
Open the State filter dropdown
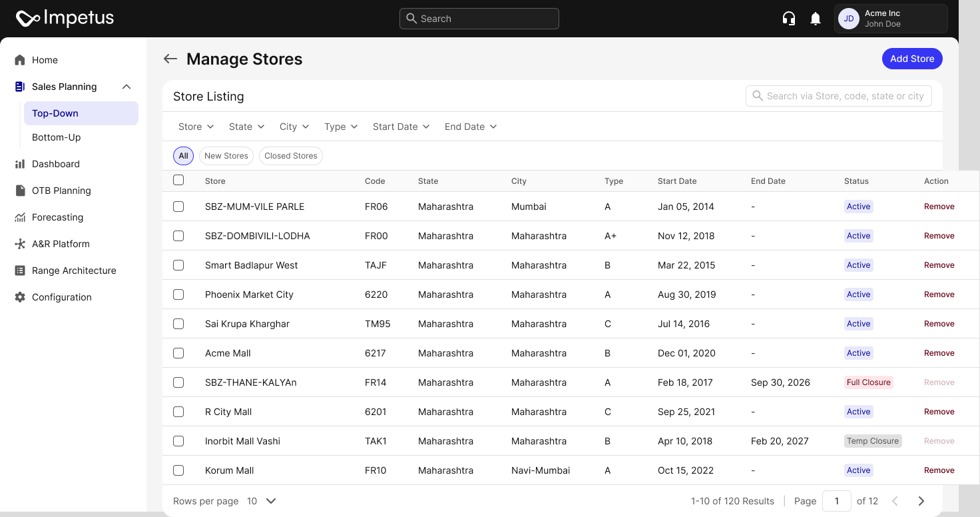(x=246, y=127)
